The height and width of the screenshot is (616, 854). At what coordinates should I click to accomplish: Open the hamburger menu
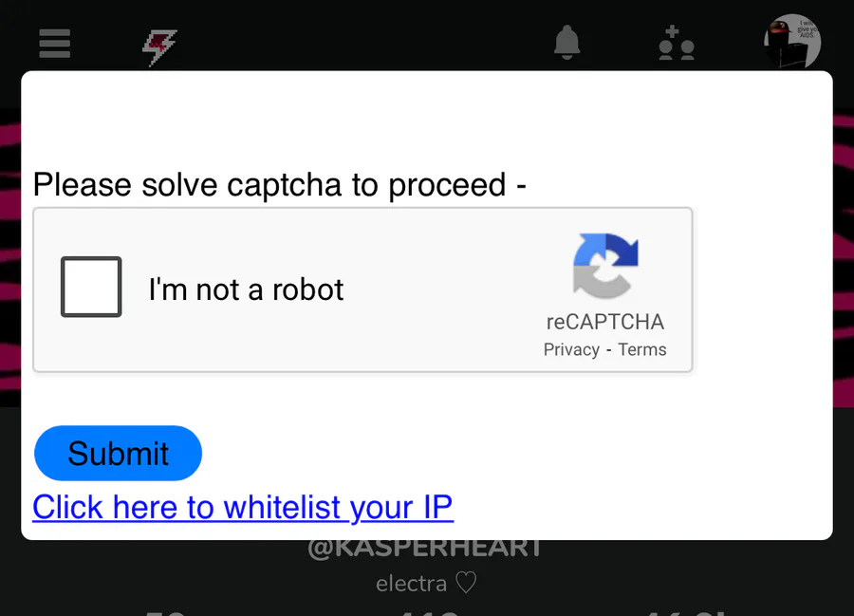pyautogui.click(x=54, y=44)
